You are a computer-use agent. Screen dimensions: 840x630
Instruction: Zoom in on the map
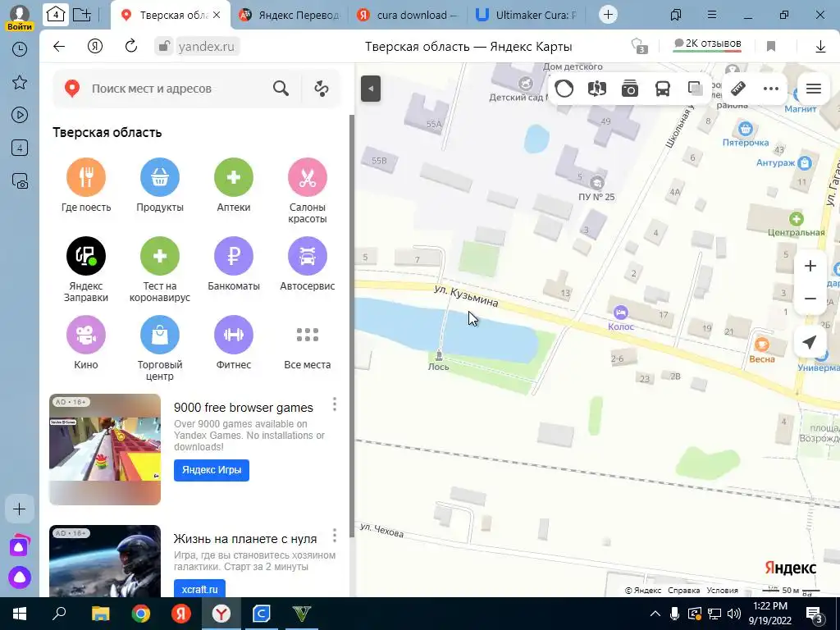[x=810, y=266]
